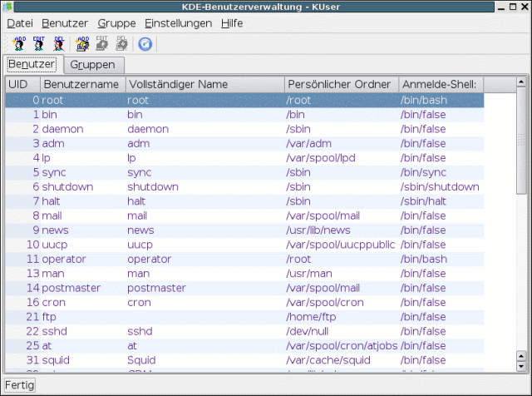Click the Delete group toolbar icon
Viewport: 532px width, 396px height.
click(121, 43)
